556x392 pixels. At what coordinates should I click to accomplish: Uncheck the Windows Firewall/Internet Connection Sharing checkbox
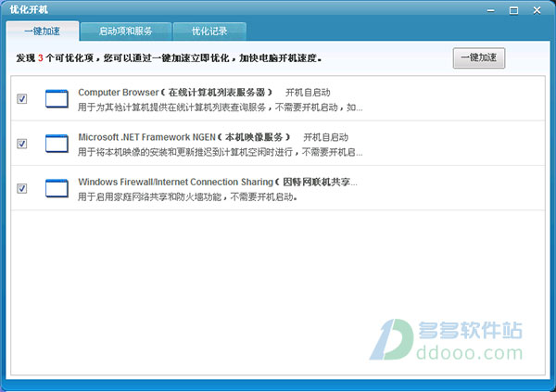pyautogui.click(x=22, y=188)
